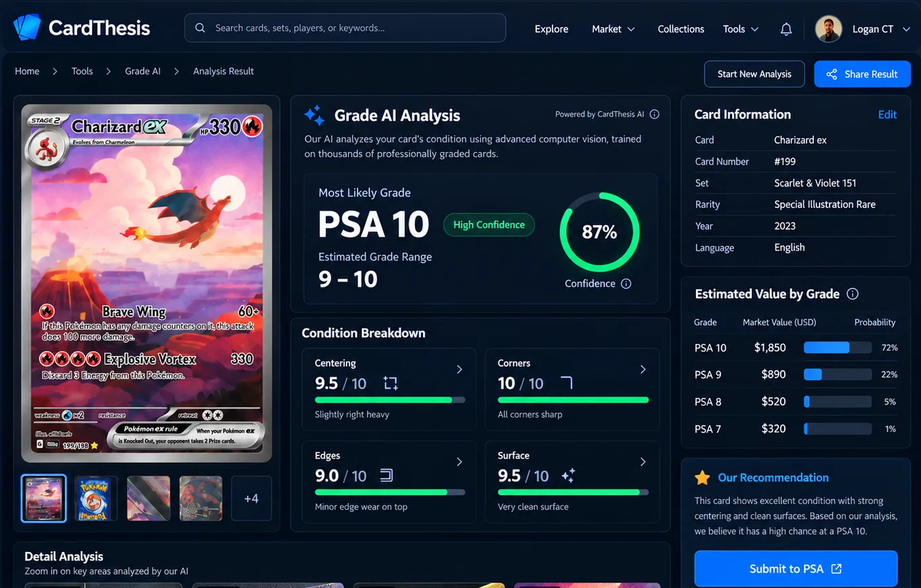
Task: Click the Edges icon
Action: click(x=387, y=476)
